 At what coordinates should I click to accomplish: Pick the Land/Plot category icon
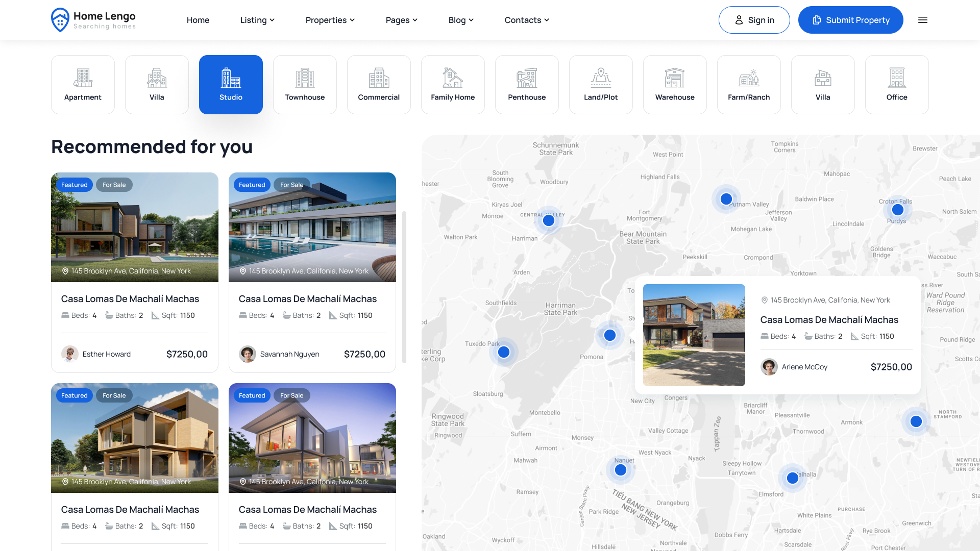pyautogui.click(x=601, y=78)
